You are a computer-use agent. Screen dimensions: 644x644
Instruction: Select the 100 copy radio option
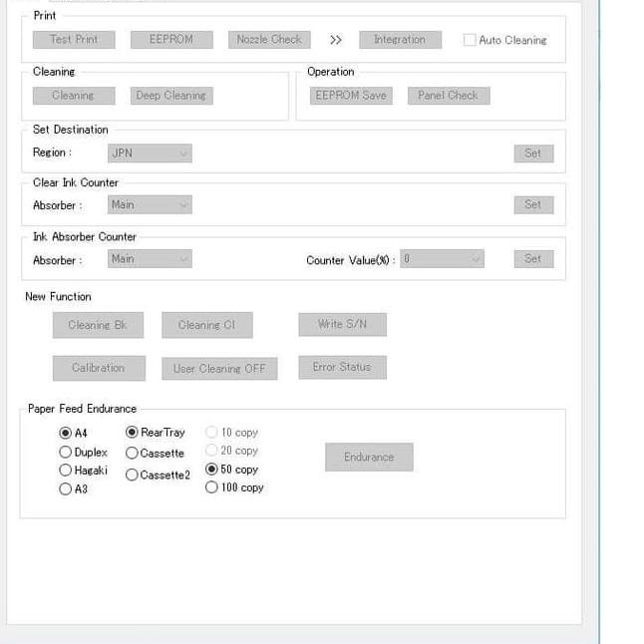(211, 487)
